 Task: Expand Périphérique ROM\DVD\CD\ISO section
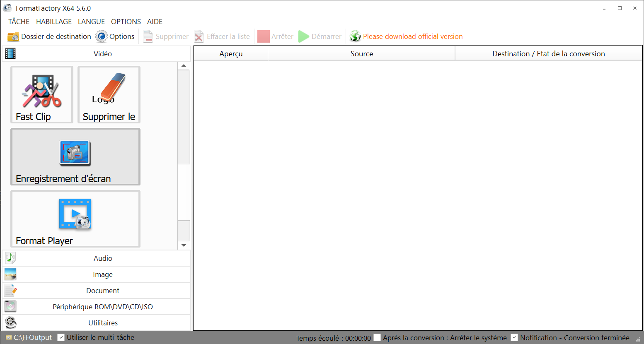pos(97,307)
